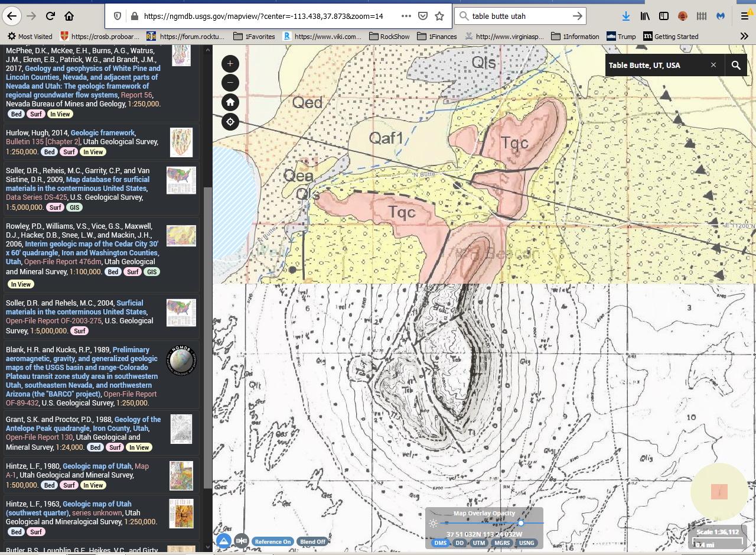This screenshot has height=555, width=756.
Task: Open the 1Favorites bookmark folder
Action: coord(254,36)
